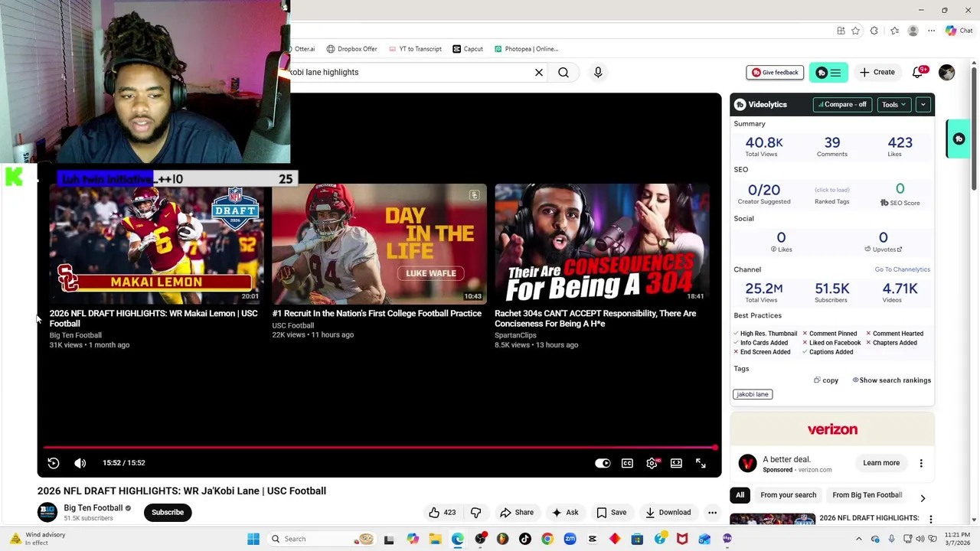980x551 pixels.
Task: Start voice search with the microphone icon
Action: (598, 72)
